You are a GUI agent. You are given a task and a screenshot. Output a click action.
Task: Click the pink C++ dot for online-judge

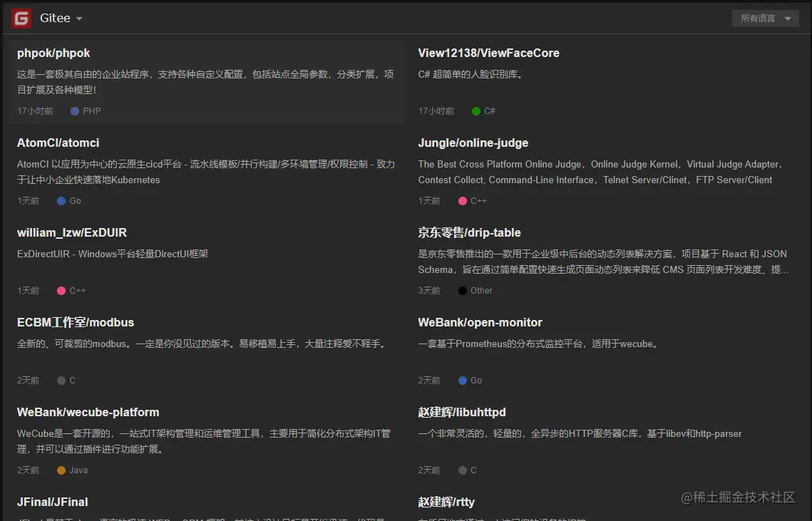point(463,201)
